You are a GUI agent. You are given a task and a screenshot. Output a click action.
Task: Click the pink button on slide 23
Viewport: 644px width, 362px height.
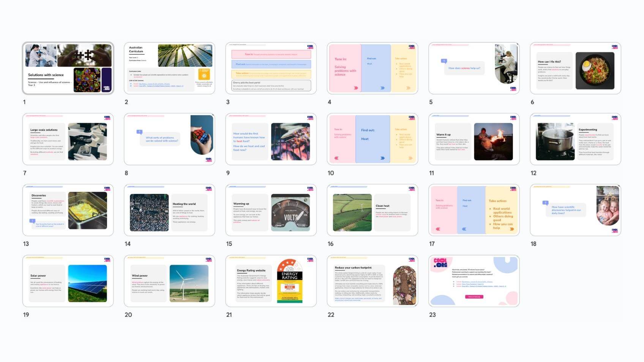474,297
